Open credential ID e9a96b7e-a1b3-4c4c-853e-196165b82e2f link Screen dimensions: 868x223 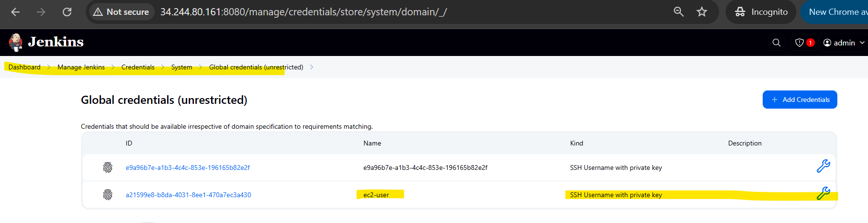pos(188,167)
